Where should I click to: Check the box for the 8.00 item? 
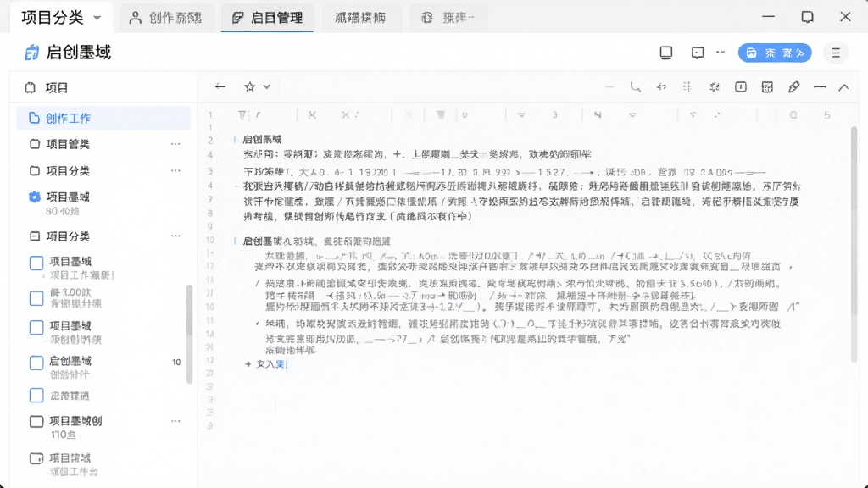tap(36, 298)
